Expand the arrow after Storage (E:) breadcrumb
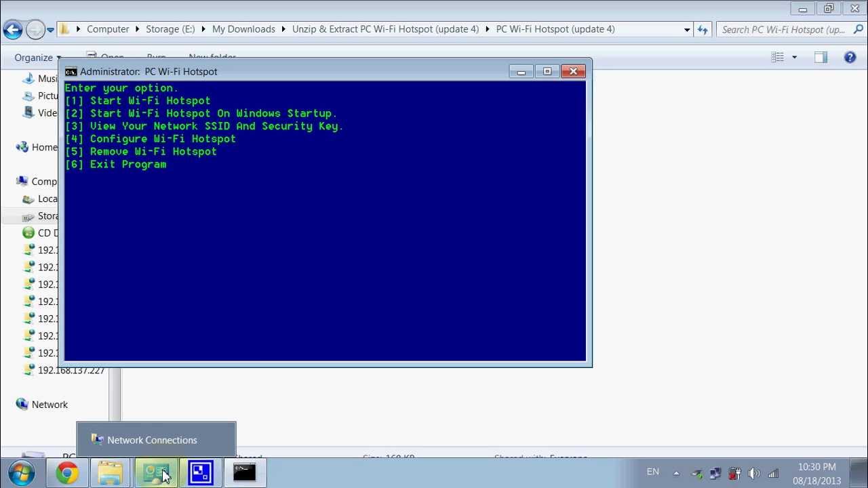This screenshot has height=488, width=868. click(x=203, y=29)
